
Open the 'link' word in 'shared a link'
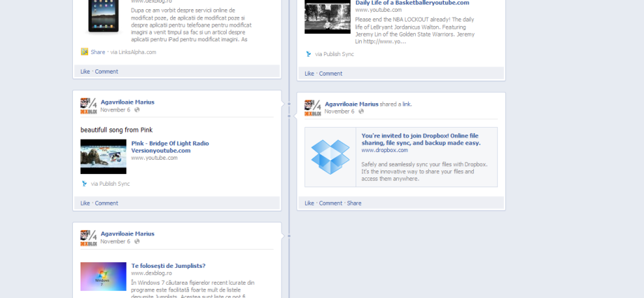407,104
